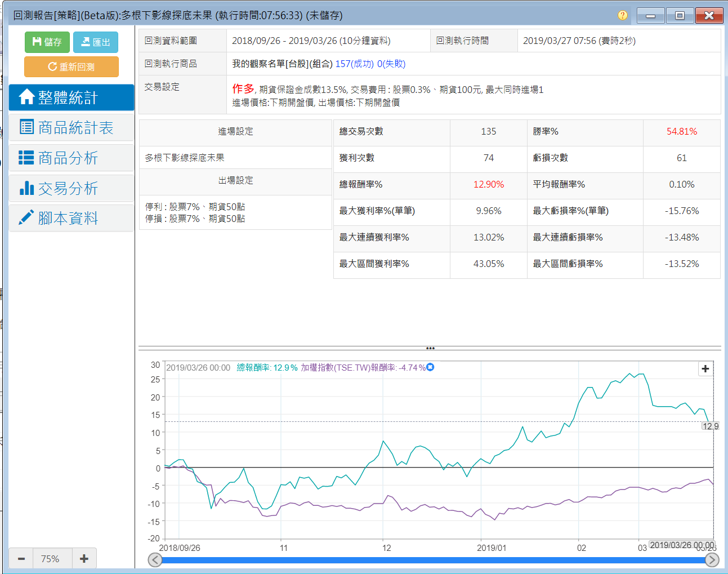Click the blue chart timeline range bar
The width and height of the screenshot is (728, 574).
(434, 560)
